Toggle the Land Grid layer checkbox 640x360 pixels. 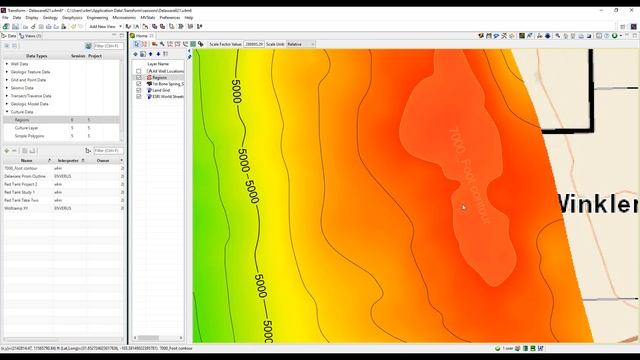pyautogui.click(x=139, y=90)
